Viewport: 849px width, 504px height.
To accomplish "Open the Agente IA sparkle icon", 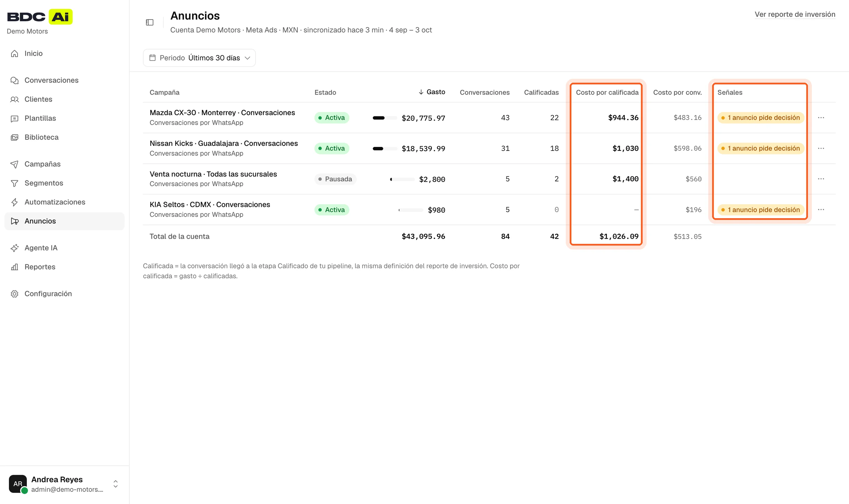I will pyautogui.click(x=14, y=248).
